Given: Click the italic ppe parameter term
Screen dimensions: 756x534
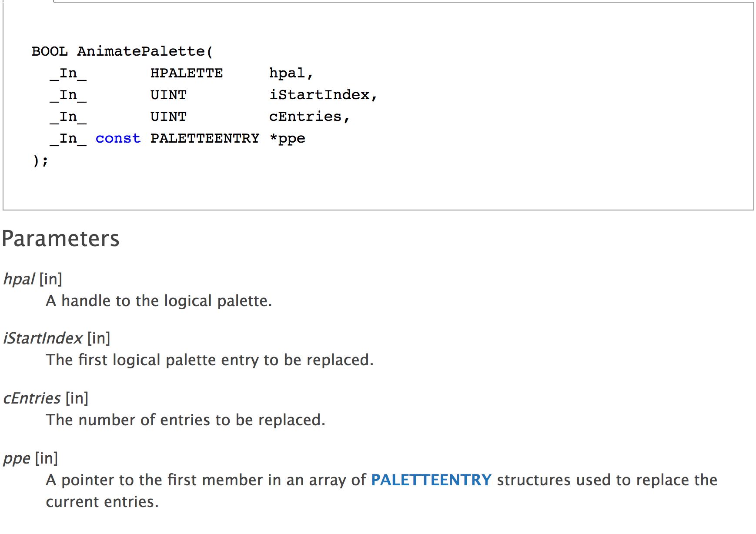Looking at the screenshot, I should (x=17, y=458).
